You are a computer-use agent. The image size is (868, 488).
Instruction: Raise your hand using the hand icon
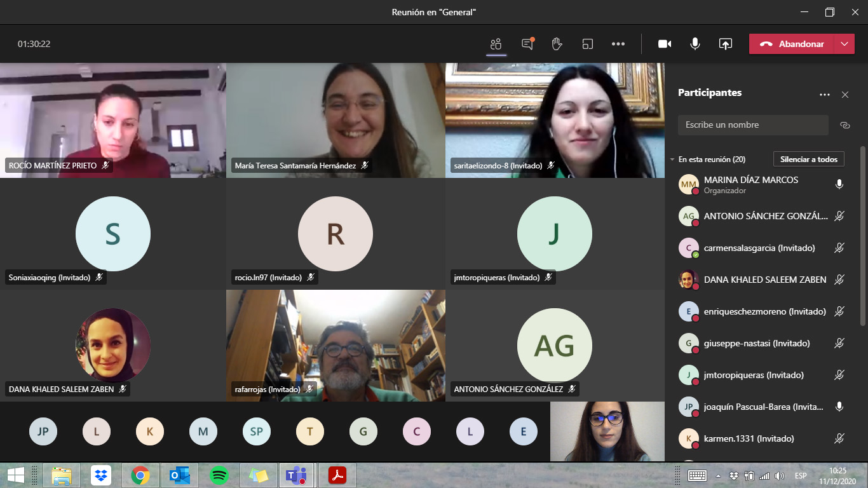[557, 44]
